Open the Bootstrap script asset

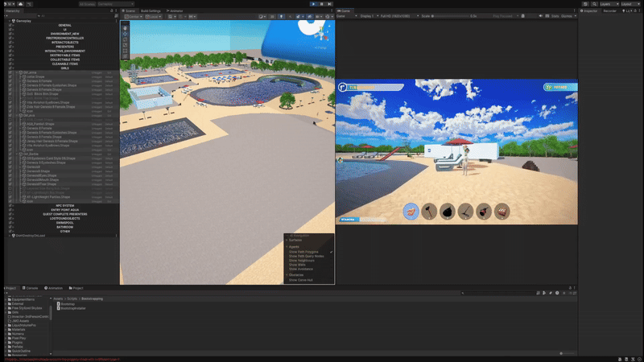click(x=66, y=304)
